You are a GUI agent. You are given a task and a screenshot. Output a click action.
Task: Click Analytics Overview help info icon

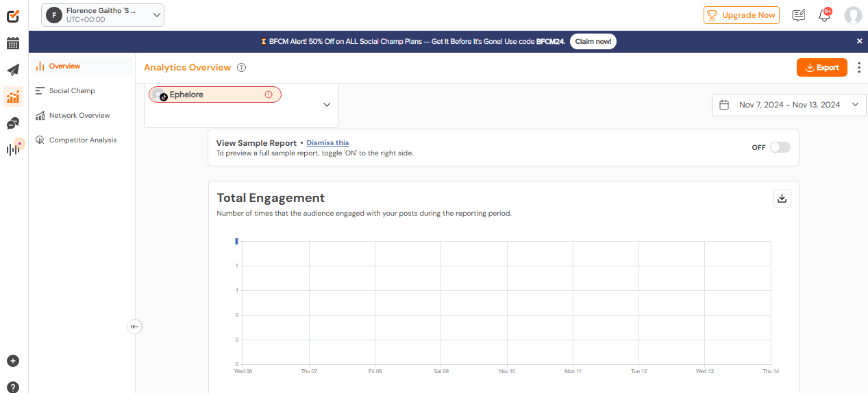[241, 68]
